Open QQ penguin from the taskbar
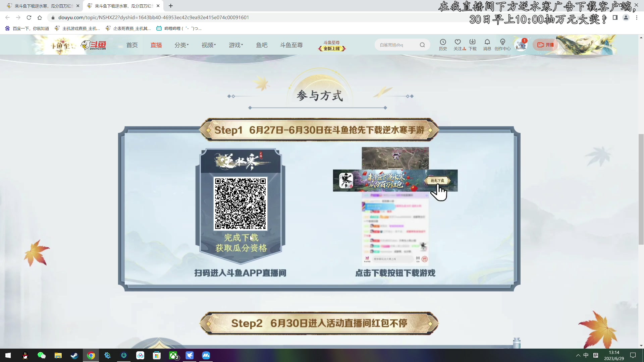Screen dimensions: 644x362 25,355
